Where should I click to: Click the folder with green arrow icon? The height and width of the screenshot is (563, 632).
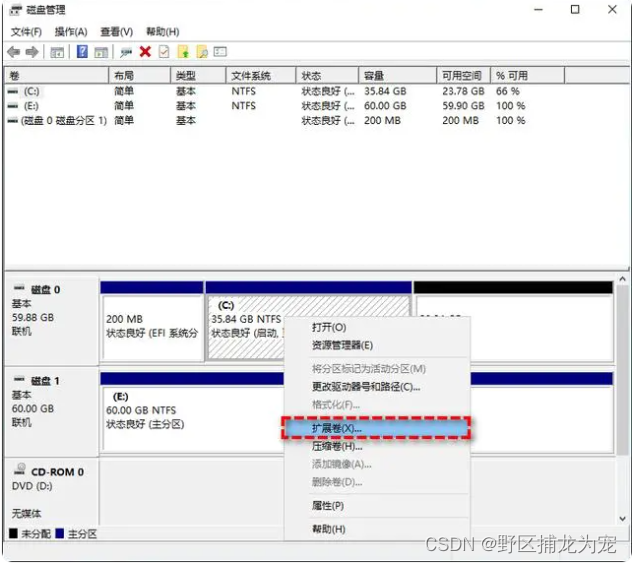coord(183,52)
